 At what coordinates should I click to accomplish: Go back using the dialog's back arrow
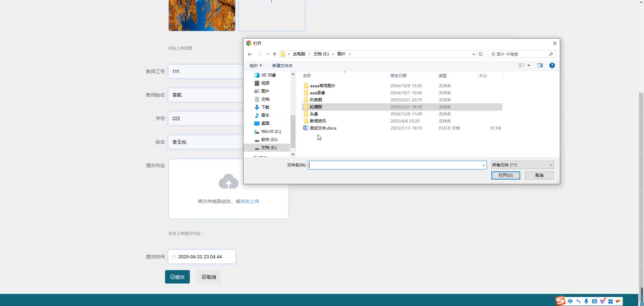click(x=250, y=54)
